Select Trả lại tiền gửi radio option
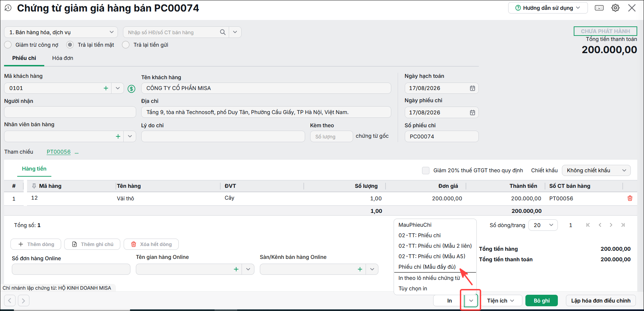644x311 pixels. coord(126,45)
